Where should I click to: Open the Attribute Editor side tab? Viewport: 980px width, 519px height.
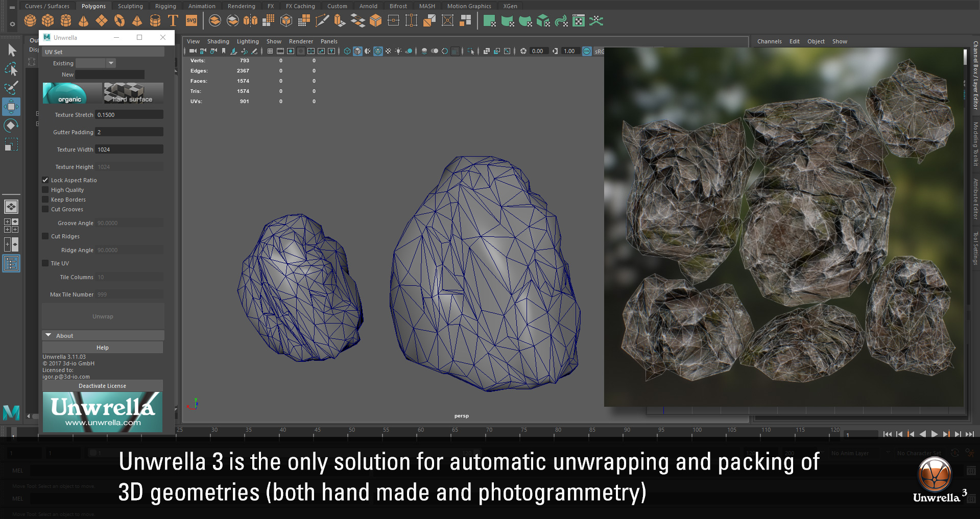tap(975, 199)
